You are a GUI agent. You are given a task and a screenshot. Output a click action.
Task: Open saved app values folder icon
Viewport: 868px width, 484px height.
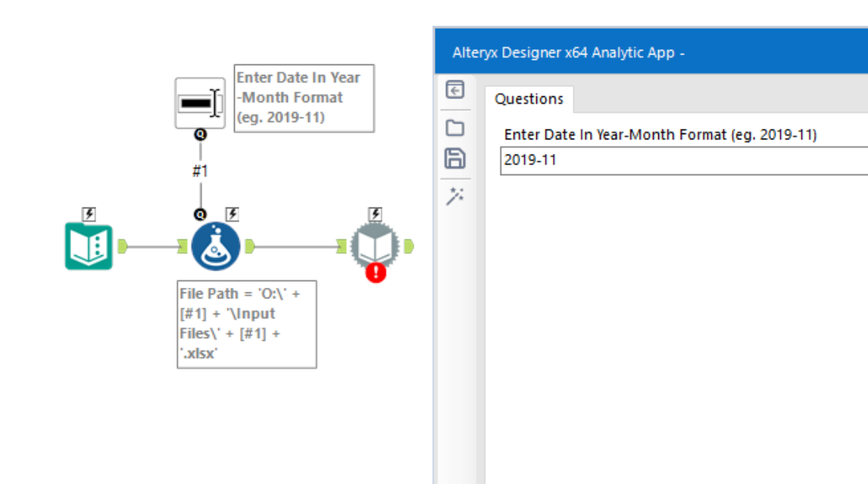(x=454, y=127)
